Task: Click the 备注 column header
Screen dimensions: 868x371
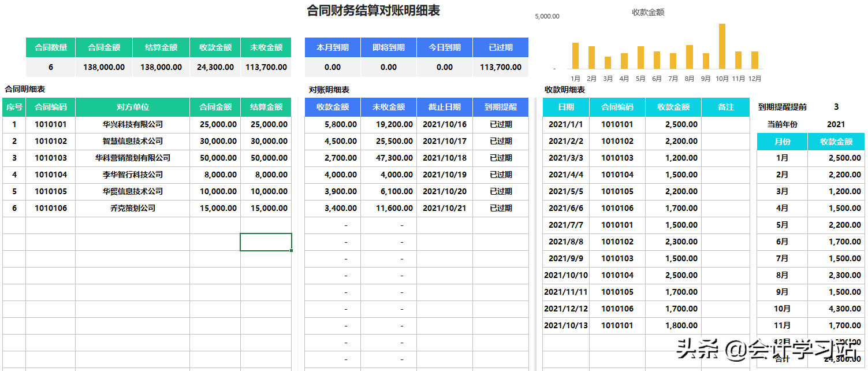Action: [x=725, y=107]
